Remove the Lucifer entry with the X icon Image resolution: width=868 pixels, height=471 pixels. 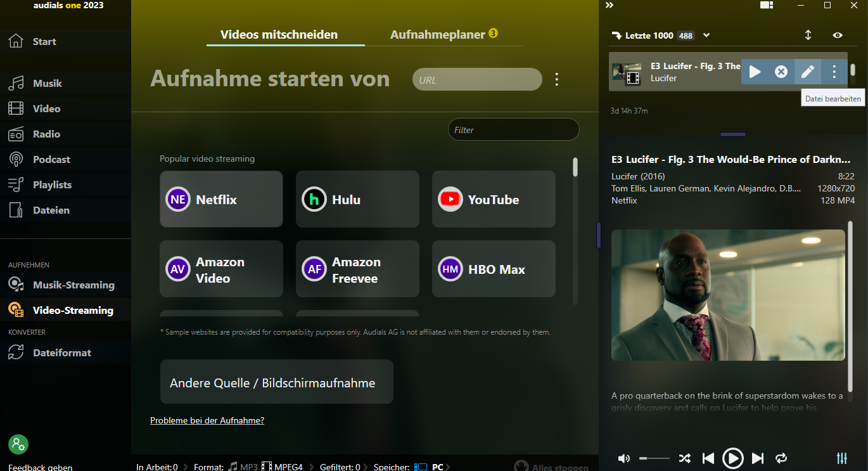pos(781,72)
